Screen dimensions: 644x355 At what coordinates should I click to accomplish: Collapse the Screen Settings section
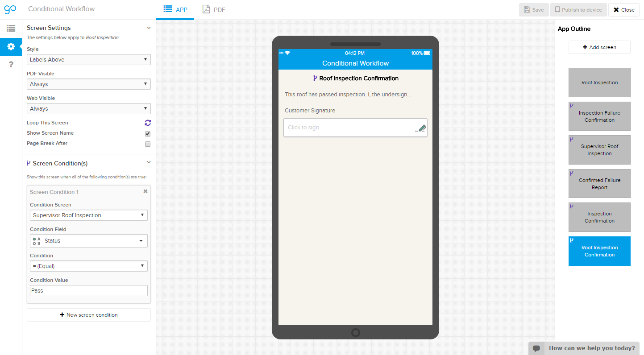click(149, 28)
